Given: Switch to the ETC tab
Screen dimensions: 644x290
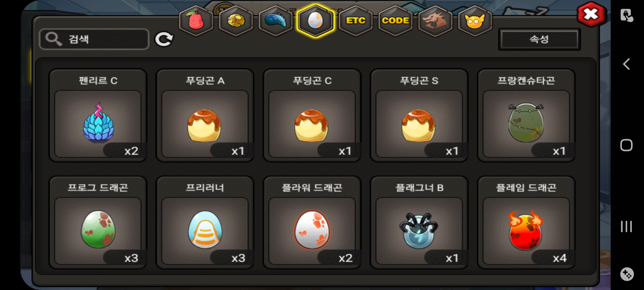Looking at the screenshot, I should (x=356, y=20).
